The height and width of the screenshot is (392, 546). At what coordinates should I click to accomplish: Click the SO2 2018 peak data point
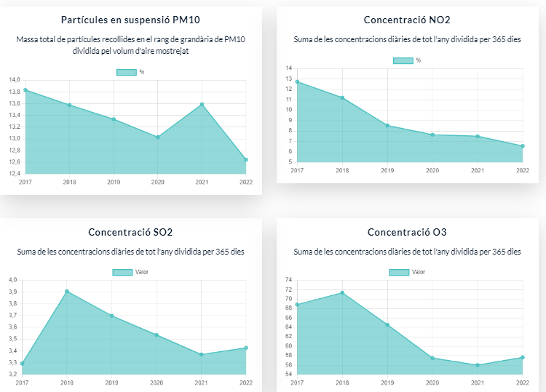(67, 292)
